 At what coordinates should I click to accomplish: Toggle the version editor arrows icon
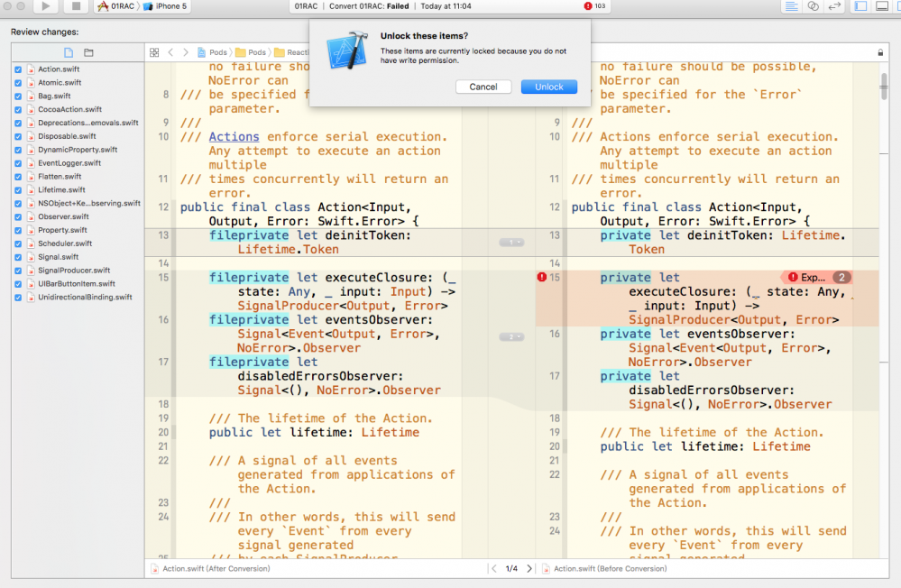(834, 6)
